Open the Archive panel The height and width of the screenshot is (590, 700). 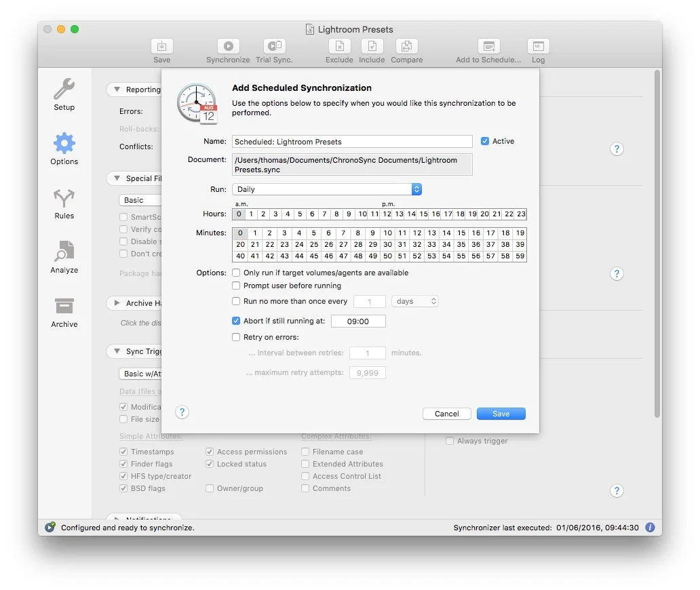coord(64,312)
